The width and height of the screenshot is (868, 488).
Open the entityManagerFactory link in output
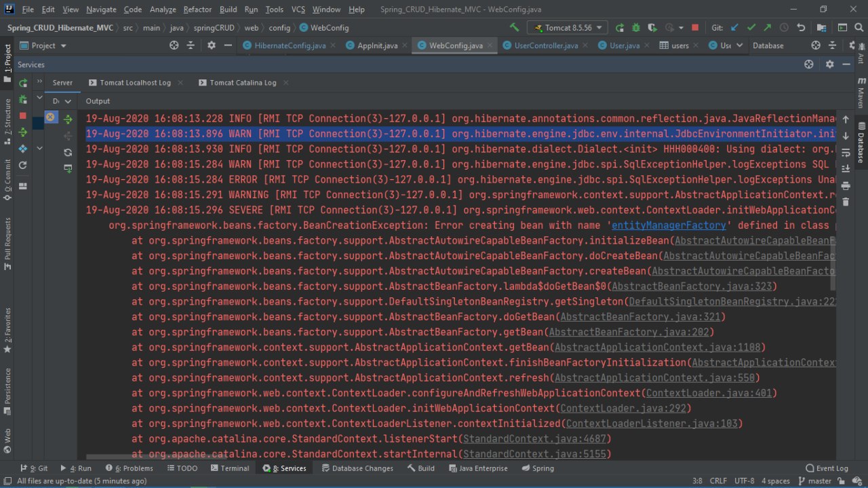tap(669, 225)
